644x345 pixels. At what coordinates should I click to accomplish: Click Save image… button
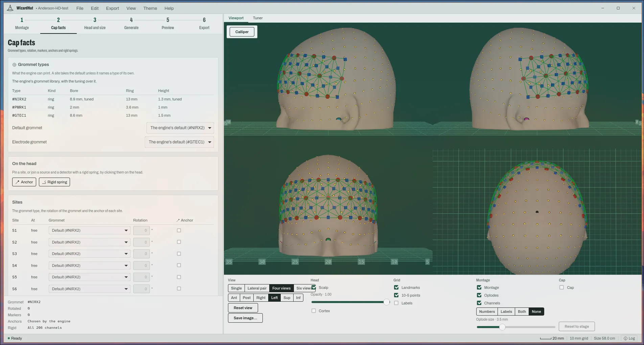(245, 318)
